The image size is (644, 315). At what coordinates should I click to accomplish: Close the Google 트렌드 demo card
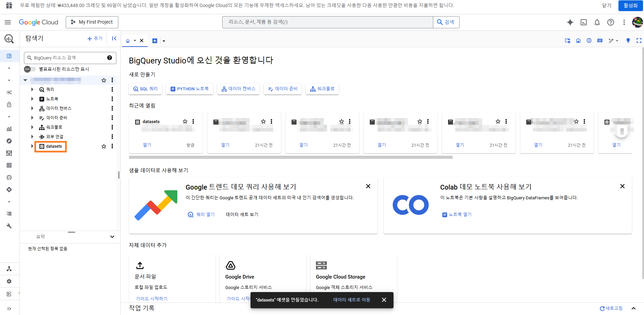coord(368,186)
